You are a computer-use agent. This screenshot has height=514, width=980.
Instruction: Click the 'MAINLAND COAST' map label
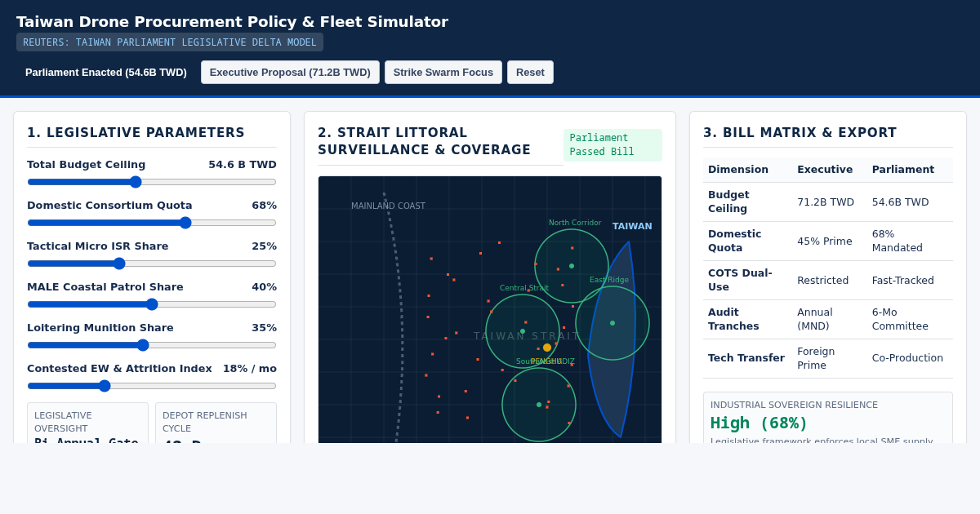[x=388, y=206]
